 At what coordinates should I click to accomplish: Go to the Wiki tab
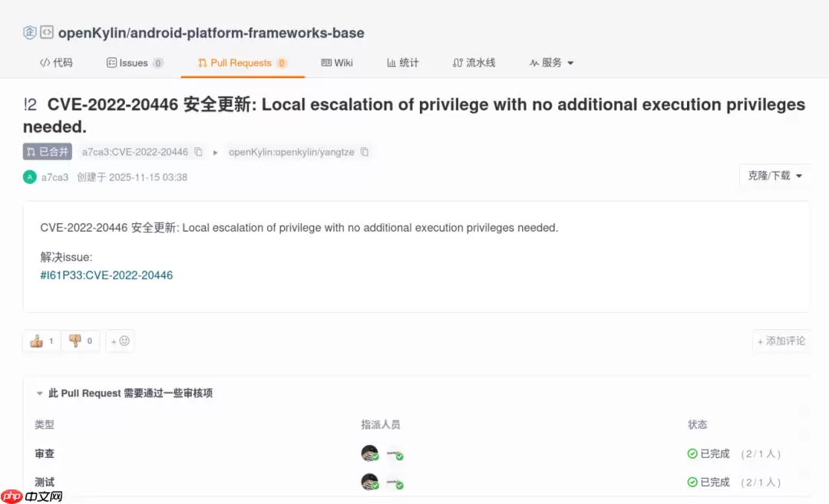[337, 63]
